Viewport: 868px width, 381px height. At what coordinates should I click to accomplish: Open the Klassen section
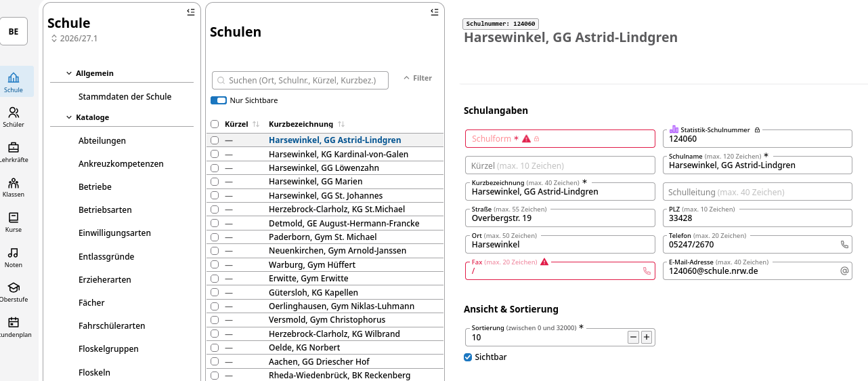click(x=14, y=187)
